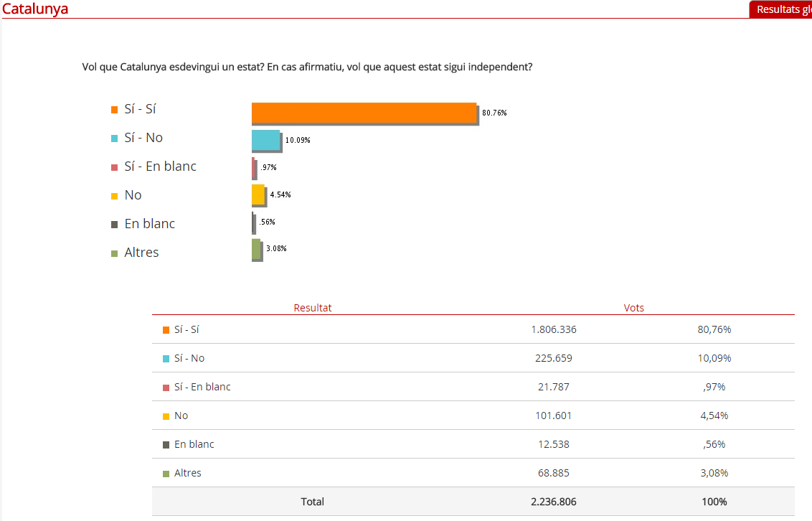
Task: Click the orange Sí - Sí legend swatch
Action: coord(114,110)
